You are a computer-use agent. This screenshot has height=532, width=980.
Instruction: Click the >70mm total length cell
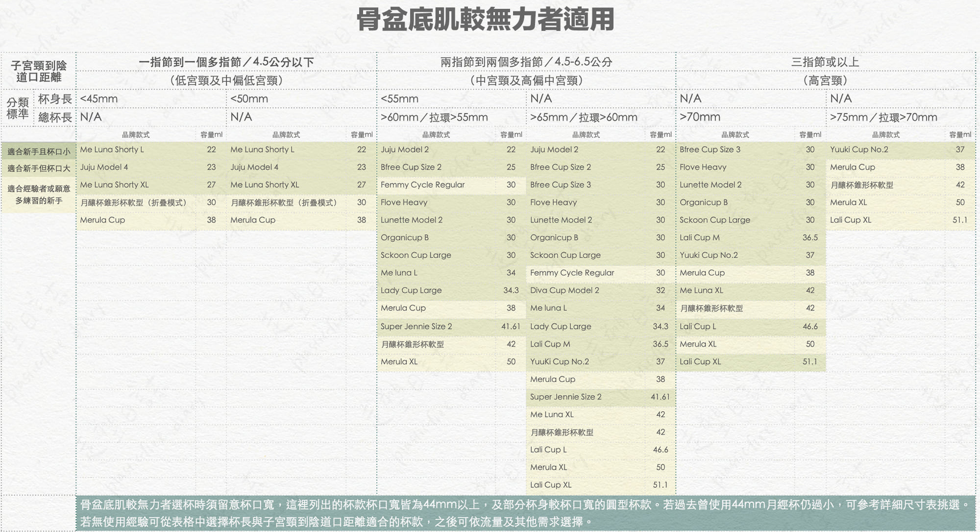tap(700, 117)
